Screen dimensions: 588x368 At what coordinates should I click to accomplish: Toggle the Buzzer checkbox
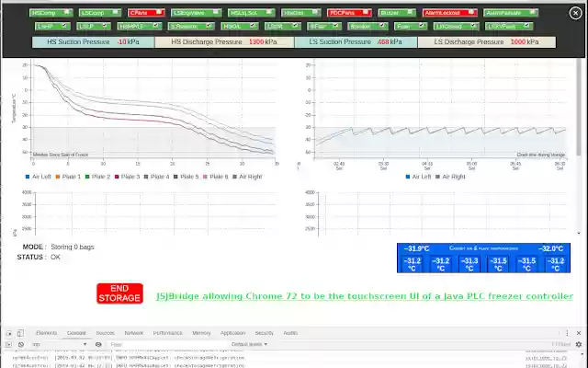coord(410,12)
